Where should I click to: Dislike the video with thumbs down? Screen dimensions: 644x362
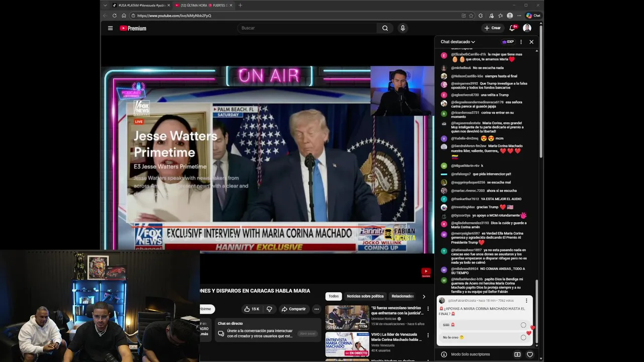(269, 309)
